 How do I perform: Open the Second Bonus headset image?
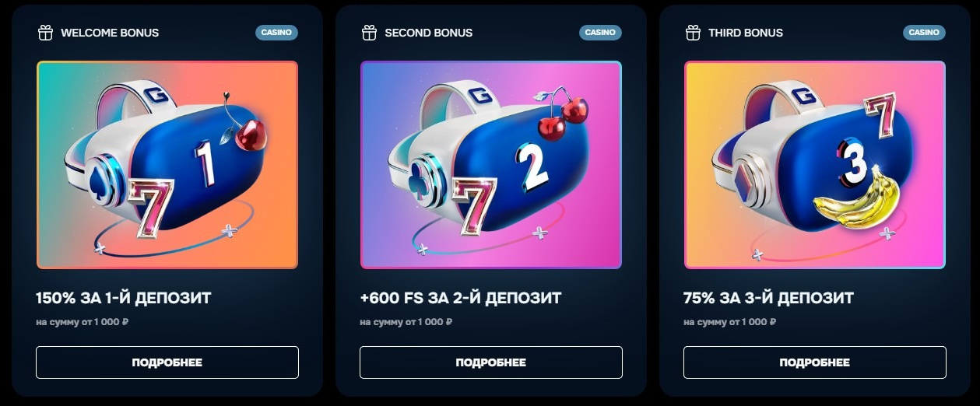pos(491,165)
